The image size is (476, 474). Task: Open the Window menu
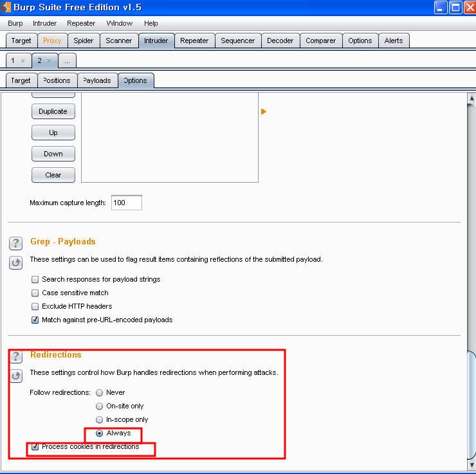click(x=119, y=23)
